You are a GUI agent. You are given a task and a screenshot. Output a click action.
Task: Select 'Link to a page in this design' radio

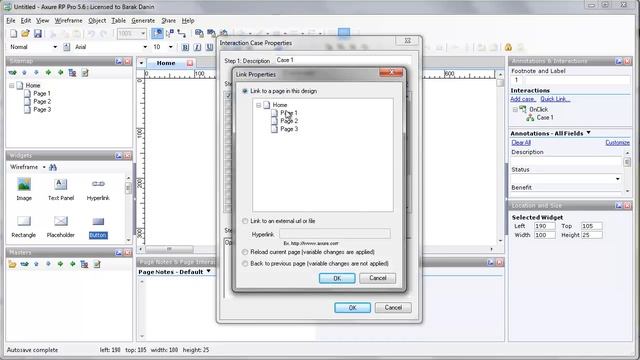245,91
